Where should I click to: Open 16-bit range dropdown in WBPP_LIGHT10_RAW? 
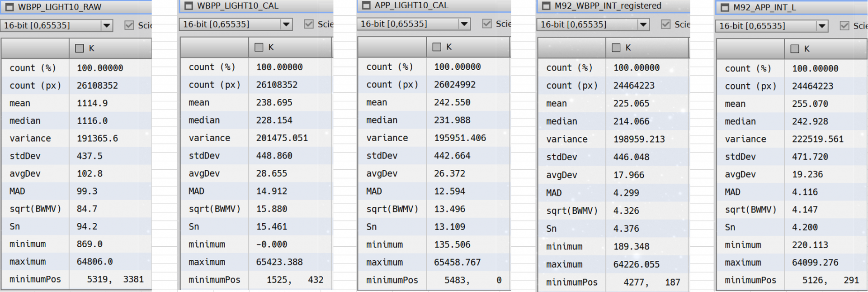point(57,25)
